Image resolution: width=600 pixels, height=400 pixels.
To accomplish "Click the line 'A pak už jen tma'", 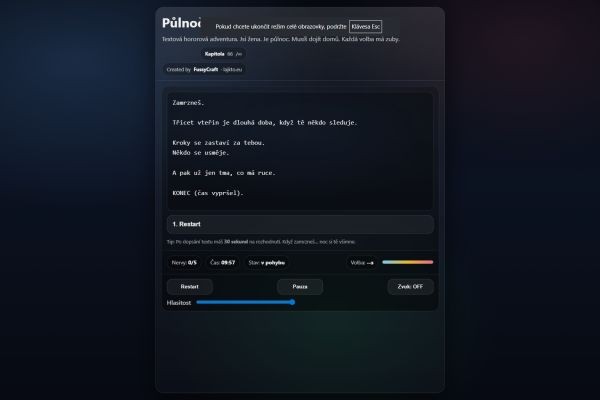I will click(224, 173).
